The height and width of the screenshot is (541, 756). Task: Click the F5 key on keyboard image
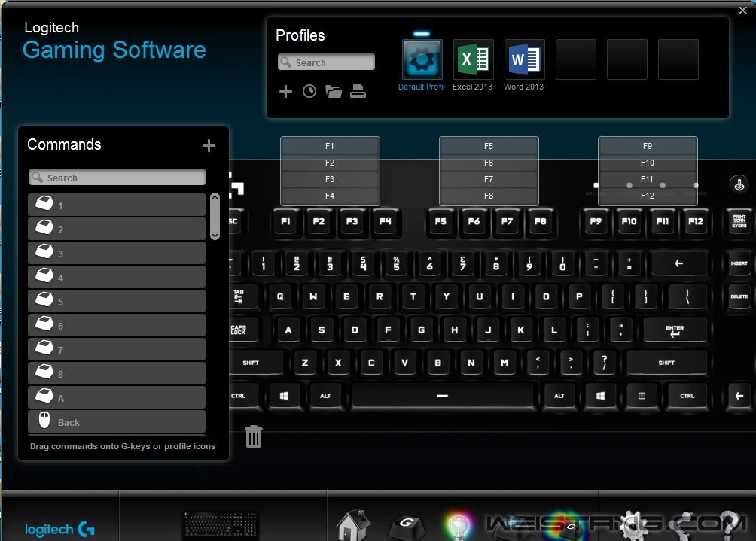tap(440, 222)
